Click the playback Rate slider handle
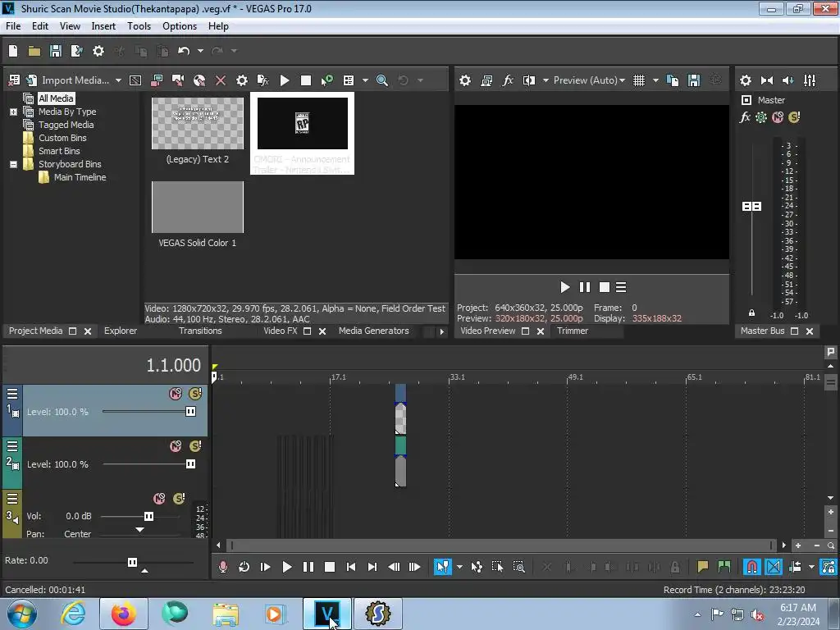This screenshot has width=840, height=630. 132,562
